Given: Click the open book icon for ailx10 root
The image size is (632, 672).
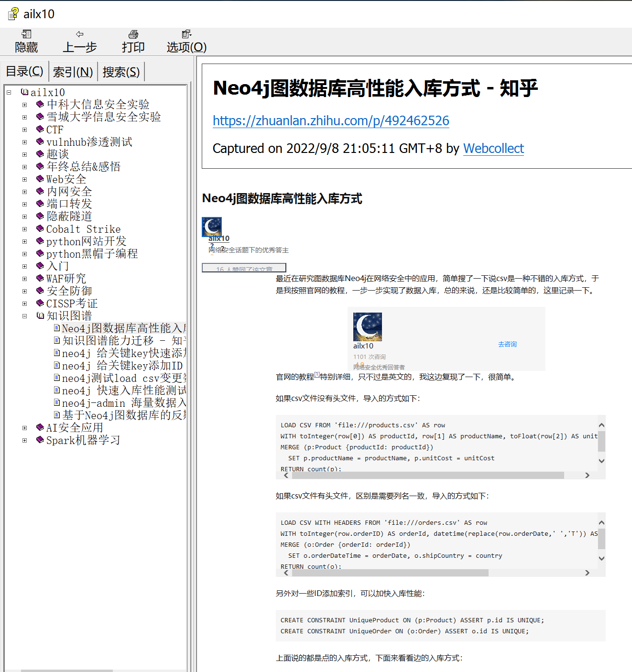Looking at the screenshot, I should pos(24,92).
